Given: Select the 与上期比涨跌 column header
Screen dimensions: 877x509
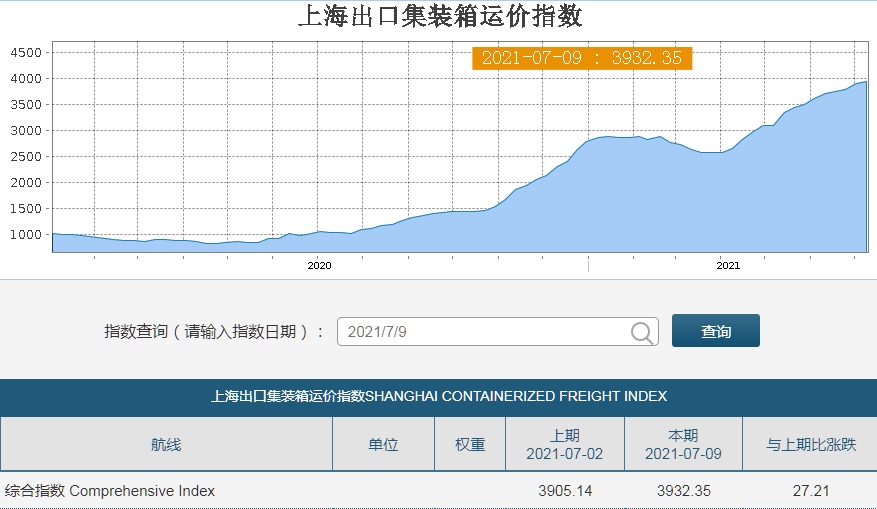Looking at the screenshot, I should tap(811, 444).
